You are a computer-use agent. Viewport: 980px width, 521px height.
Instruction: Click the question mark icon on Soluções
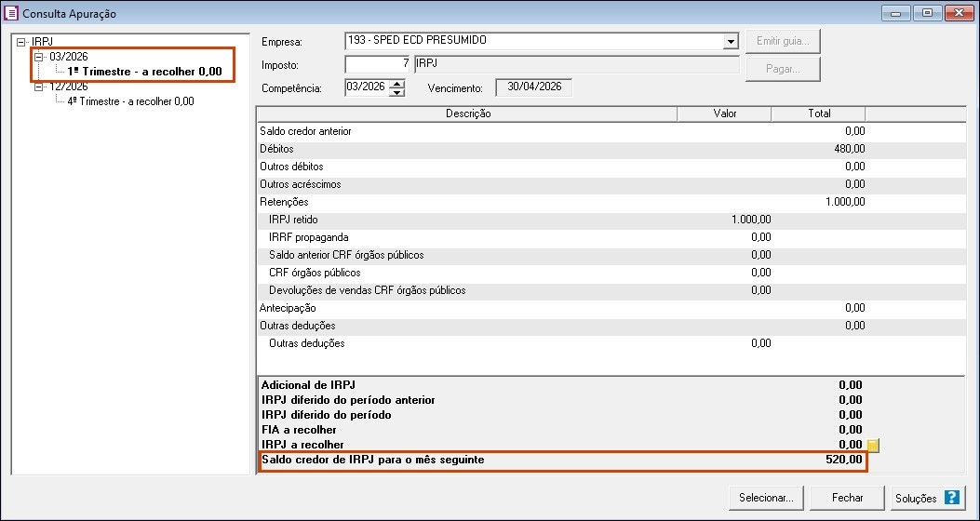[951, 498]
